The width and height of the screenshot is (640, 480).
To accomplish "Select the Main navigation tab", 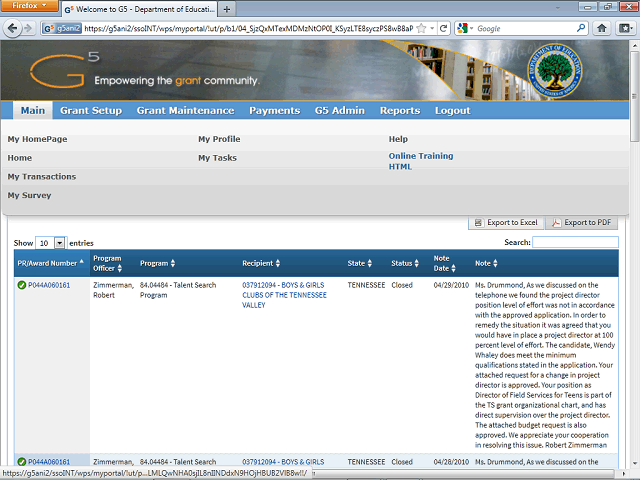I will [x=33, y=111].
